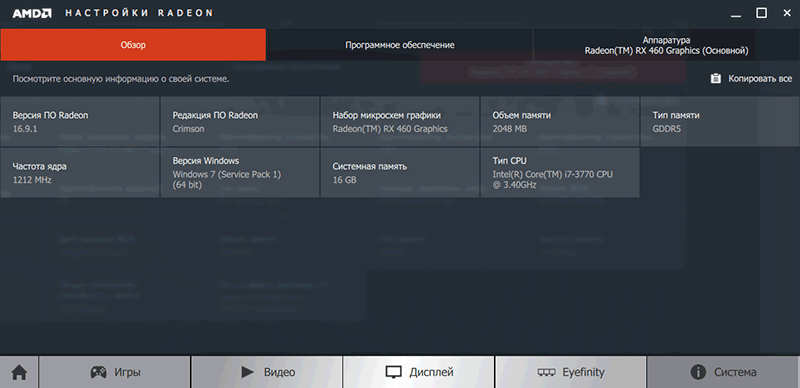Screen dimensions: 800x388
Task: Open the Игры gamepad section
Action: coord(115,372)
